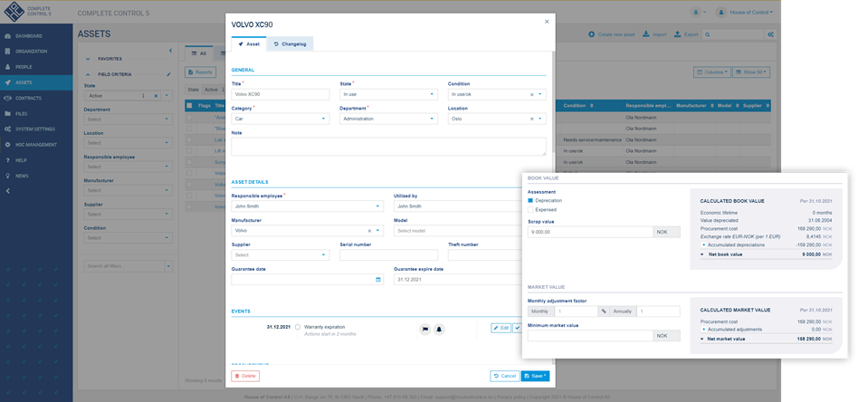This screenshot has width=868, height=402.
Task: Click the Delete button
Action: click(245, 376)
